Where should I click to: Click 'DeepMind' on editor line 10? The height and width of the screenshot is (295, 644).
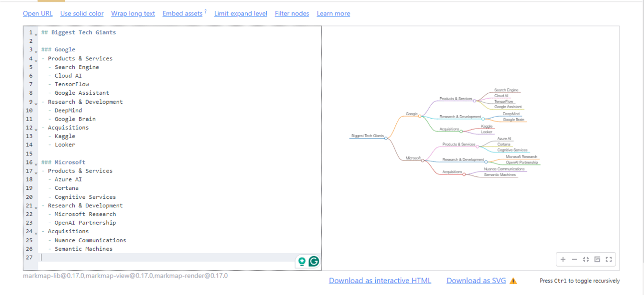(x=68, y=110)
